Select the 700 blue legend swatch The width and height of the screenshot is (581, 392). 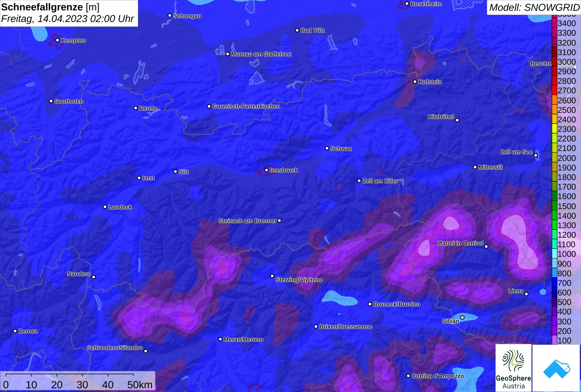pyautogui.click(x=554, y=283)
